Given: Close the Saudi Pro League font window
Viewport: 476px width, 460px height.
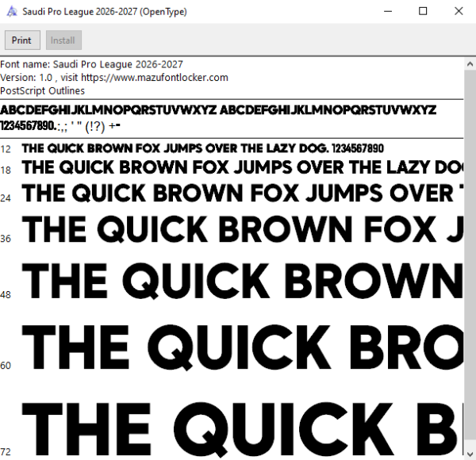Looking at the screenshot, I should [459, 12].
